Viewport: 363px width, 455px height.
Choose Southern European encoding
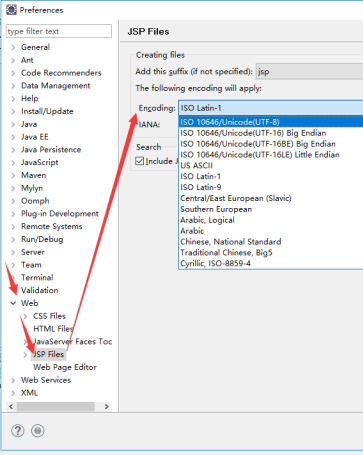tap(216, 209)
